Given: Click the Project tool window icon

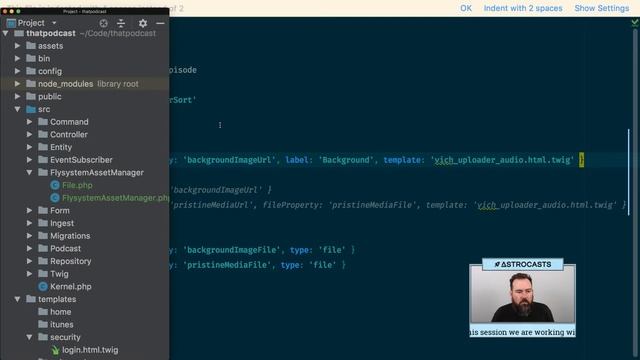Looking at the screenshot, I should click(x=11, y=23).
